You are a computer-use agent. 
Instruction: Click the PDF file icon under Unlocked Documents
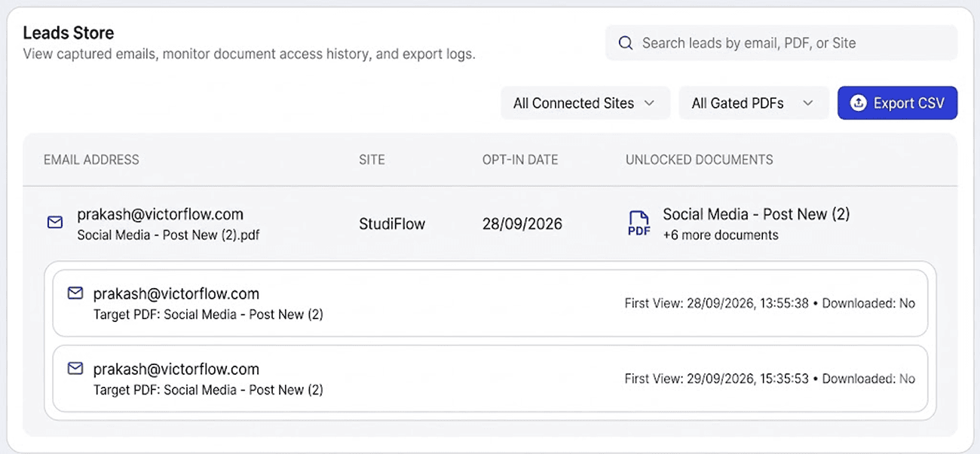pos(639,223)
